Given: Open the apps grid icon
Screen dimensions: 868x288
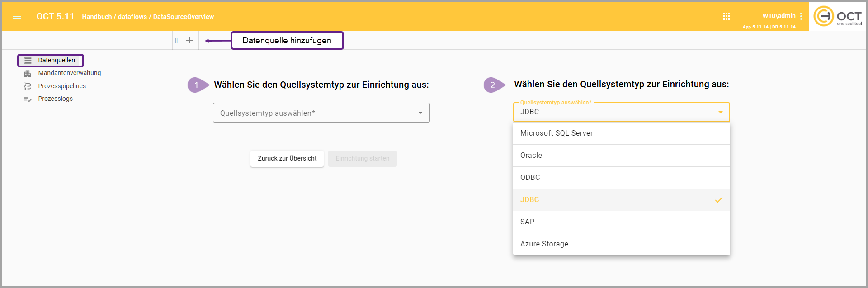Looking at the screenshot, I should [726, 16].
